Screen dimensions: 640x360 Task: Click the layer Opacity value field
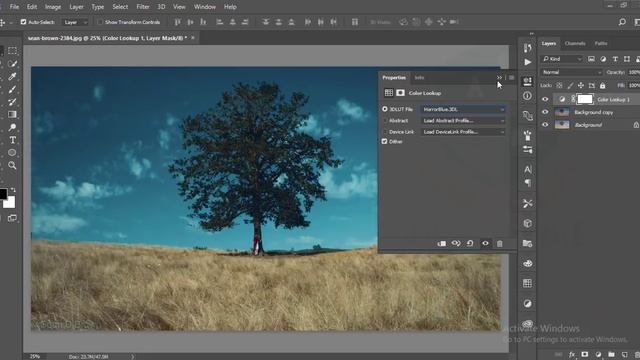[x=633, y=72]
